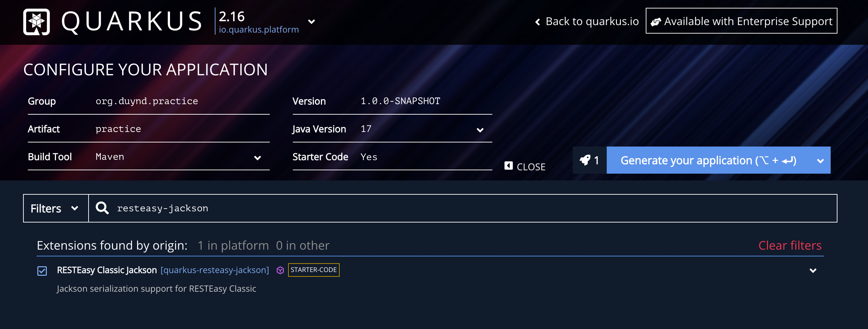This screenshot has height=329, width=868.
Task: Open the Java Version dropdown
Action: 392,129
